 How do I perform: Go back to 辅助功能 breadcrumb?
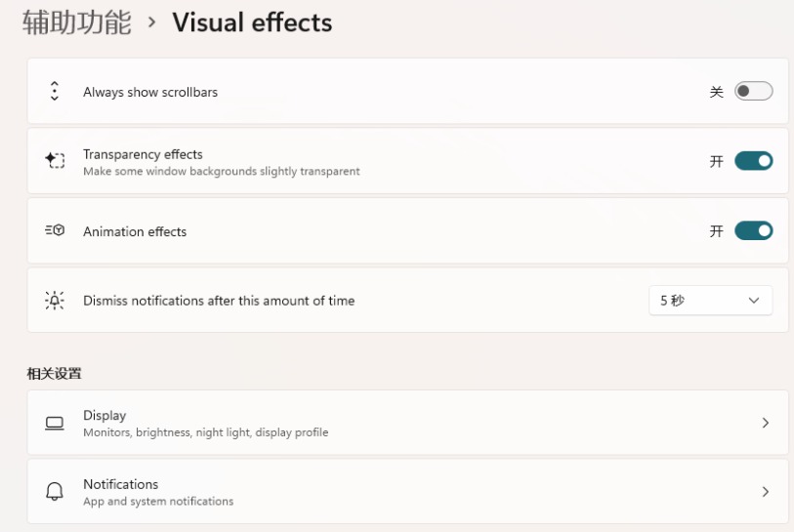(x=77, y=22)
